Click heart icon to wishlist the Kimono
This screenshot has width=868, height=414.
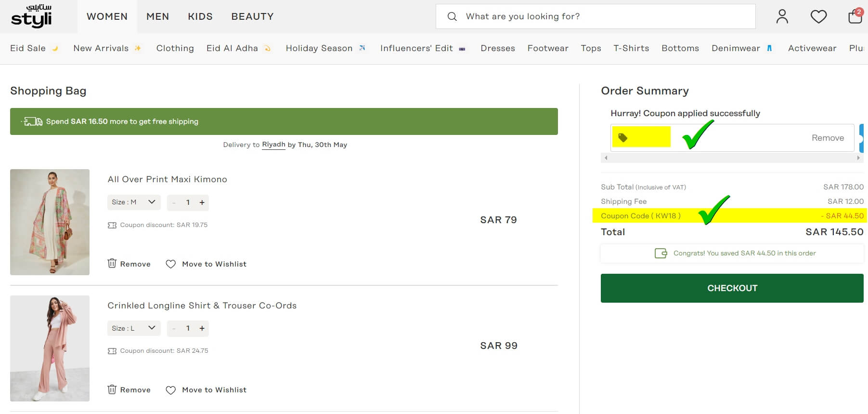click(x=170, y=264)
